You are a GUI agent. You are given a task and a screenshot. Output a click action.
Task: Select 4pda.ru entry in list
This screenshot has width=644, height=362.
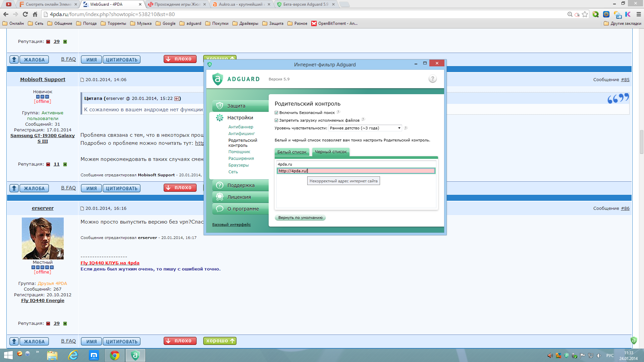(356, 164)
